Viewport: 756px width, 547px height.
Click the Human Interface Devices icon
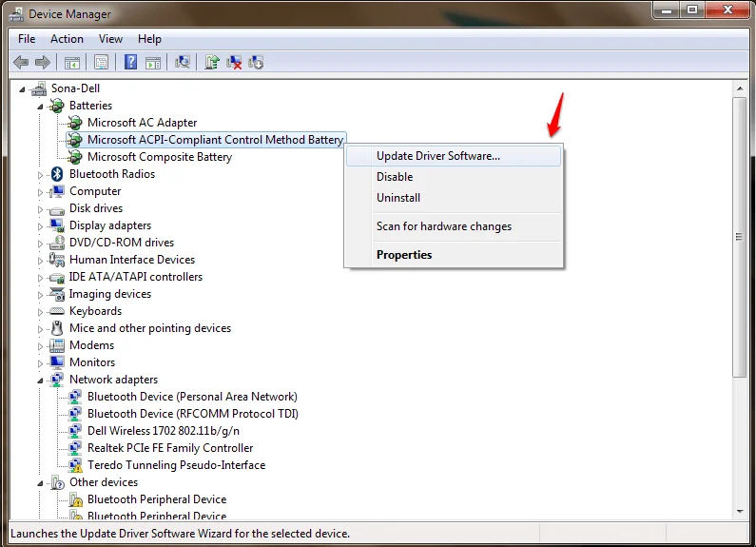tap(56, 260)
